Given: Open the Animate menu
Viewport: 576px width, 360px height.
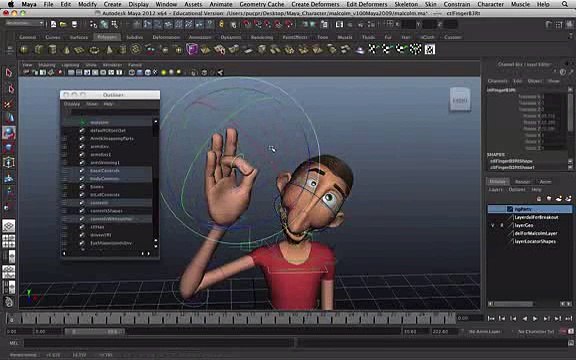Looking at the screenshot, I should [221, 4].
